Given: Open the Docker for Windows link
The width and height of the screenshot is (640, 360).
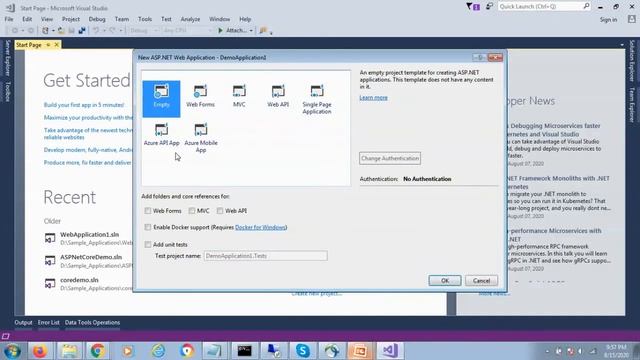Looking at the screenshot, I should (261, 227).
